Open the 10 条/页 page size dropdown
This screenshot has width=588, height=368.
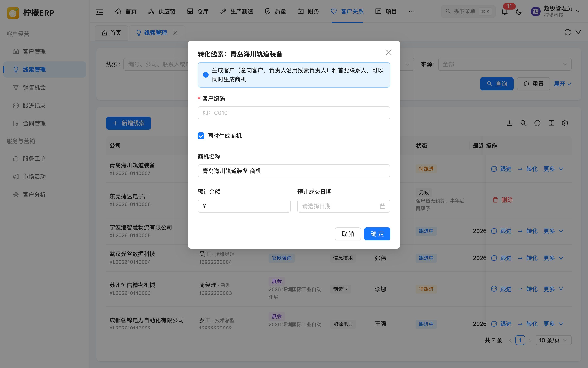(553, 340)
